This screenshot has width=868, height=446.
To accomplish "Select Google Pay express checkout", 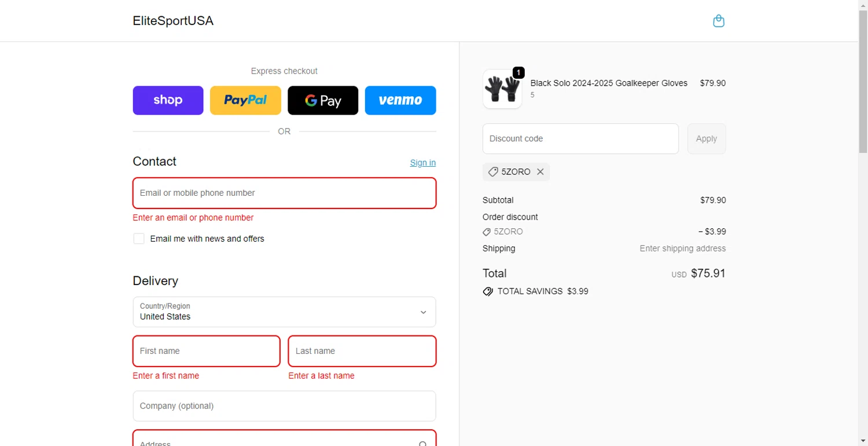I will (x=323, y=100).
